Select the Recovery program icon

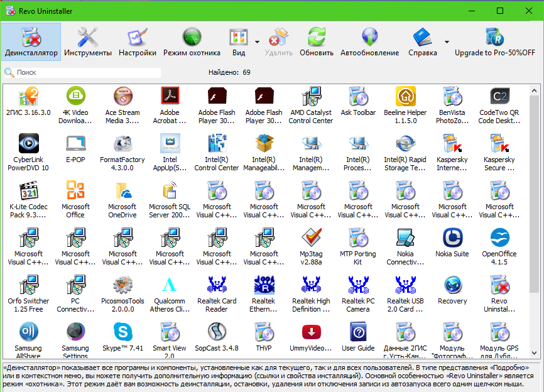tap(452, 285)
